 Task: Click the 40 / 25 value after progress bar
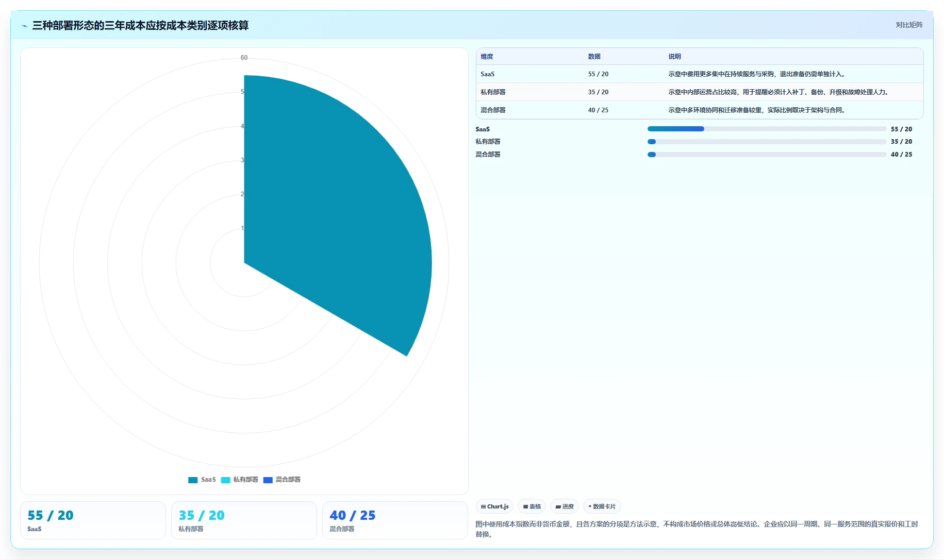coord(901,155)
